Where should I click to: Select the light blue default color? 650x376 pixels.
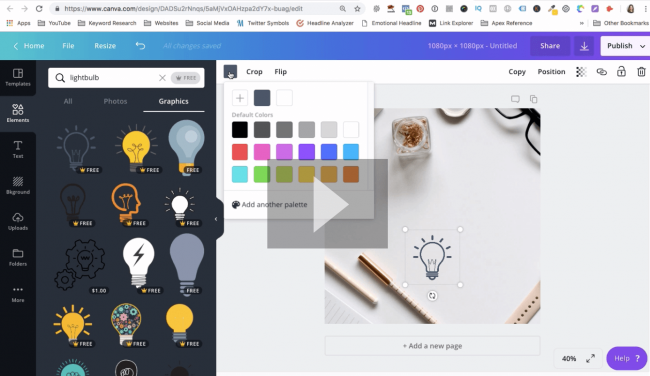[x=351, y=152]
